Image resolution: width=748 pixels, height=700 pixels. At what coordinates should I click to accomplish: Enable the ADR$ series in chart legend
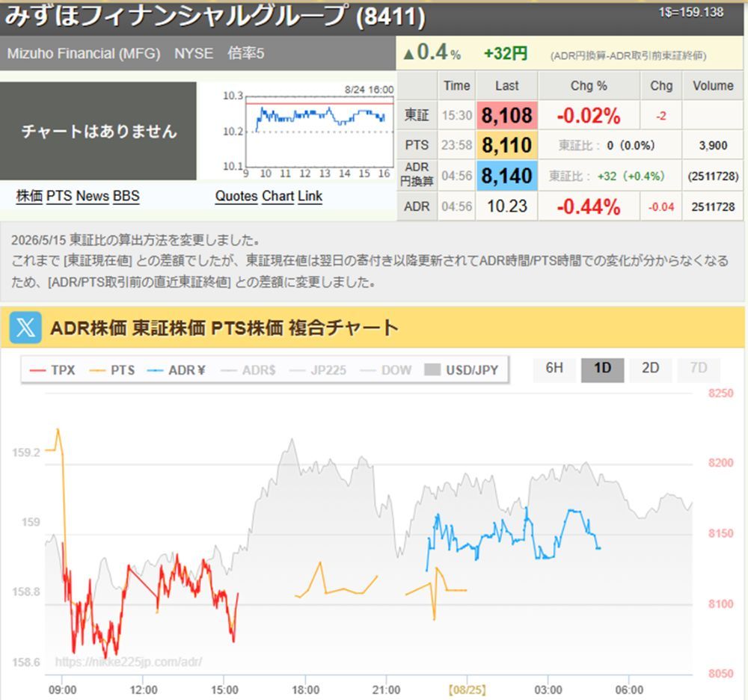pyautogui.click(x=248, y=370)
